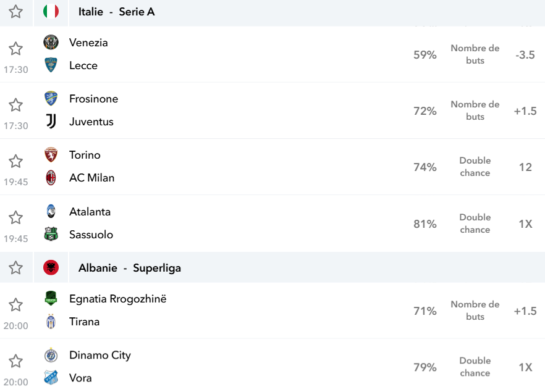545x392 pixels.
Task: Open the Italie - Serie A league header
Action: point(116,12)
